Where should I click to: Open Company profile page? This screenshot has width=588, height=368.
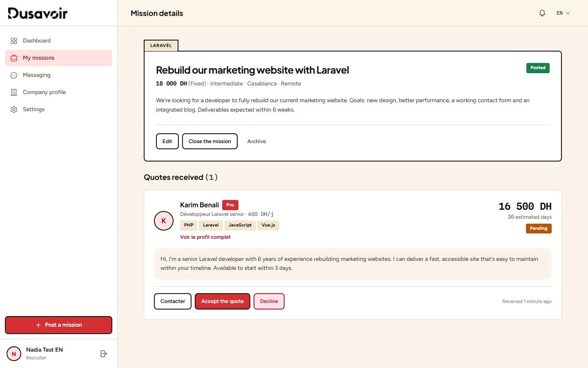pos(58,92)
